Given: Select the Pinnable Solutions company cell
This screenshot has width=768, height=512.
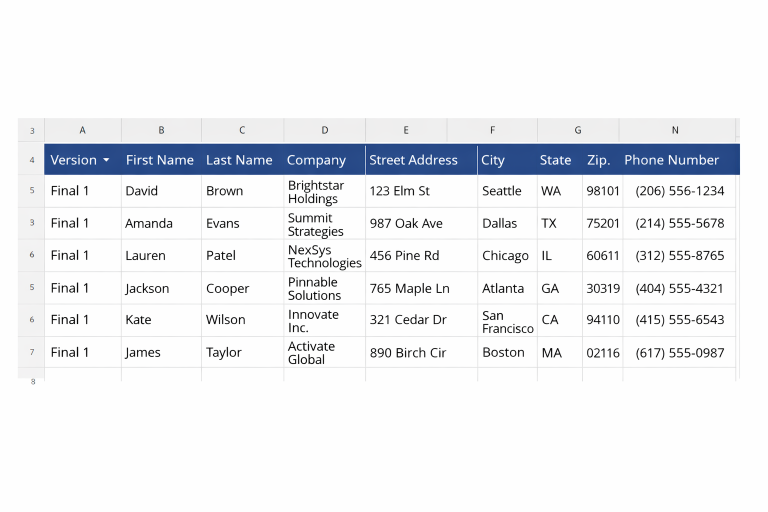Looking at the screenshot, I should tap(324, 289).
